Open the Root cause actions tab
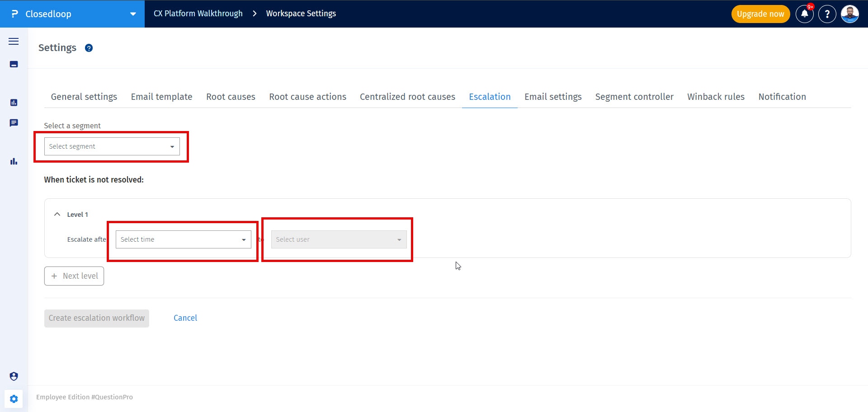 coord(307,97)
